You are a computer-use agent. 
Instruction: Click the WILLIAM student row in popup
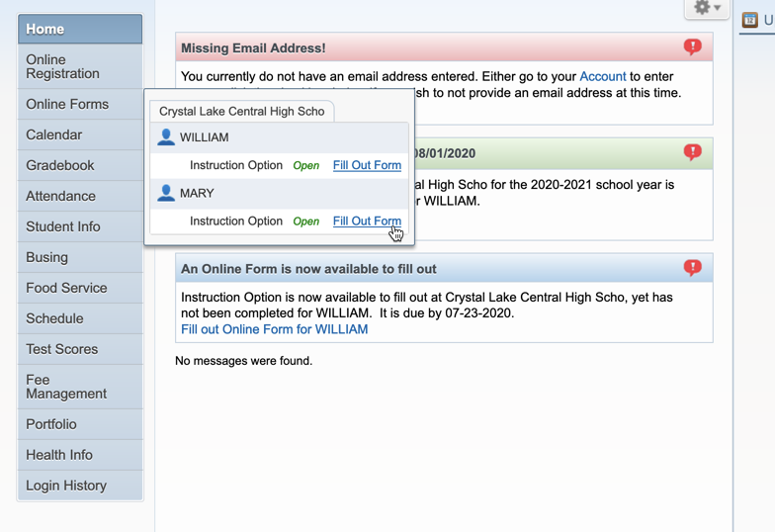(x=279, y=137)
